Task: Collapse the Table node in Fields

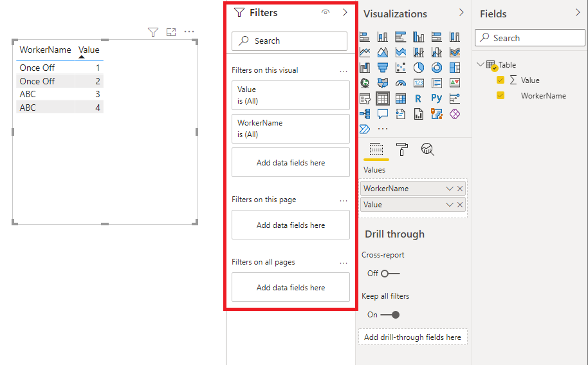Action: tap(481, 64)
